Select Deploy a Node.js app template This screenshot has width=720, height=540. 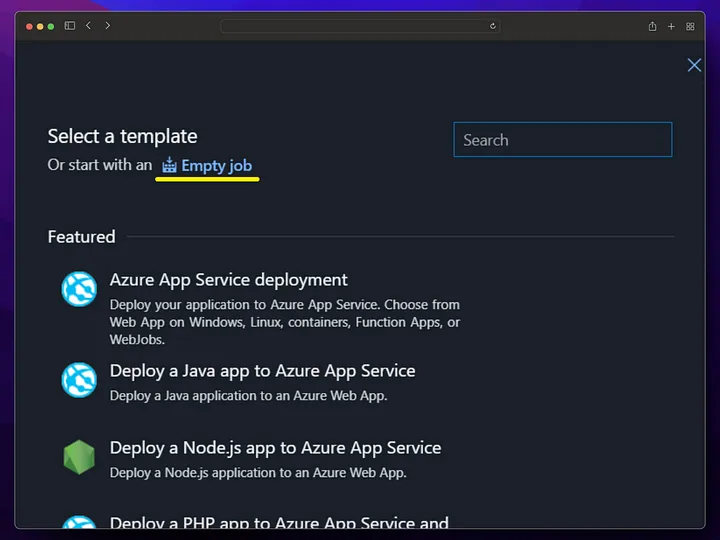pyautogui.click(x=275, y=448)
